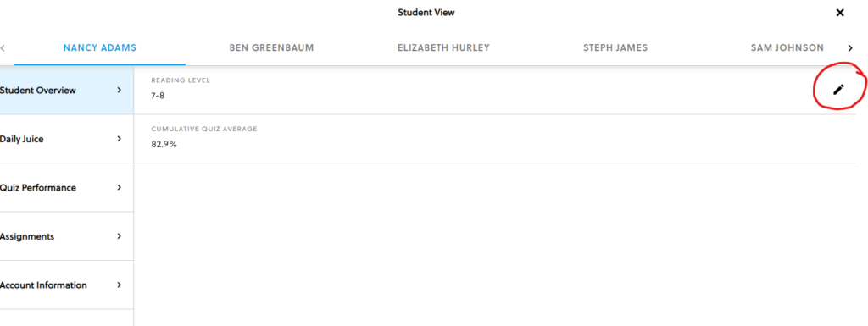
Task: Edit reading level with the pencil icon
Action: click(x=838, y=89)
